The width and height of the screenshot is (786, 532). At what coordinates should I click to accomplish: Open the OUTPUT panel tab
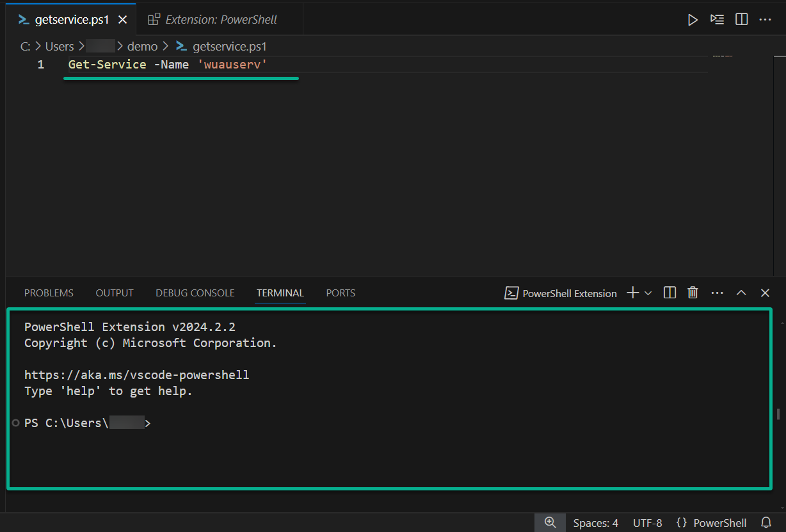tap(115, 293)
